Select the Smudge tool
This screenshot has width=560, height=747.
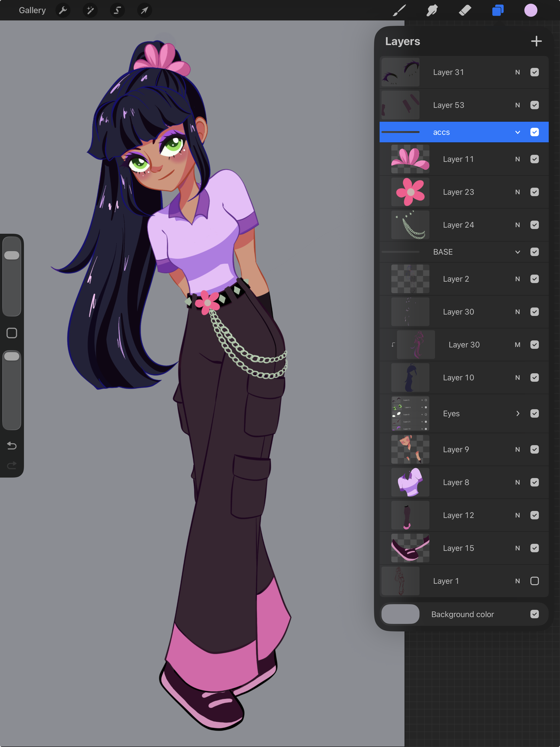(432, 10)
